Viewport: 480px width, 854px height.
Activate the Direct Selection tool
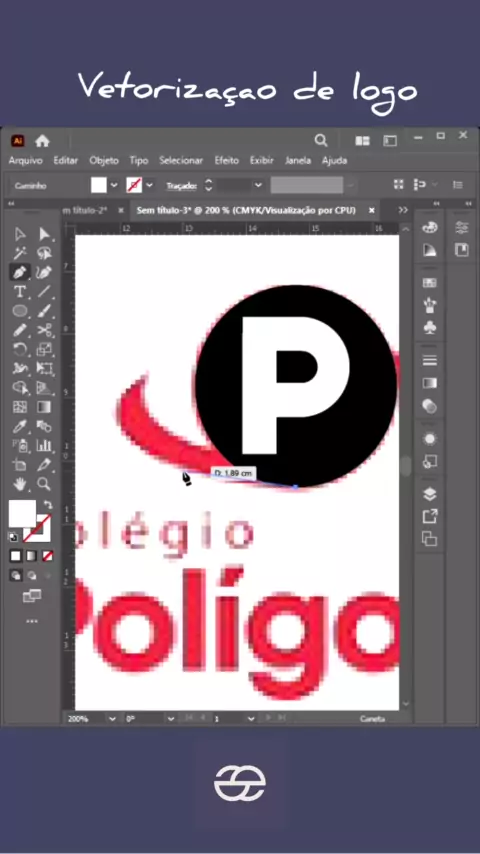pos(44,234)
